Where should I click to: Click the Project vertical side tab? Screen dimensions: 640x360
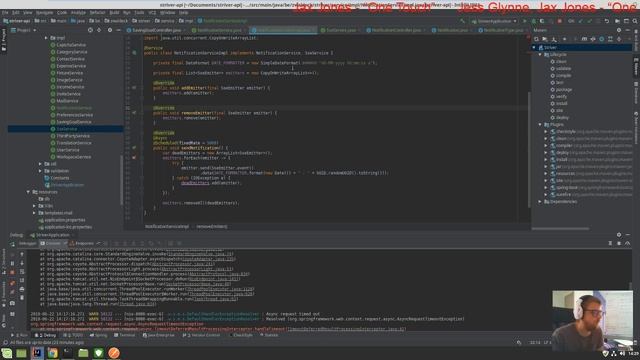pos(4,39)
